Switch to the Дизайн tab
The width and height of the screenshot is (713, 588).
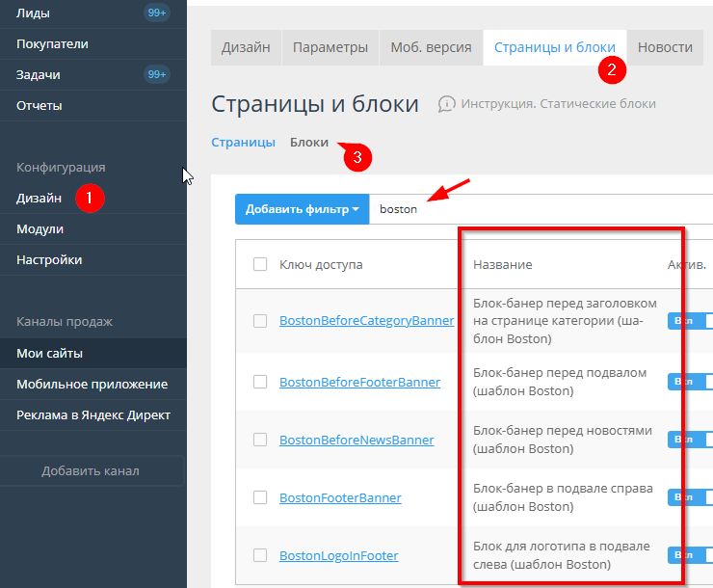tap(246, 47)
